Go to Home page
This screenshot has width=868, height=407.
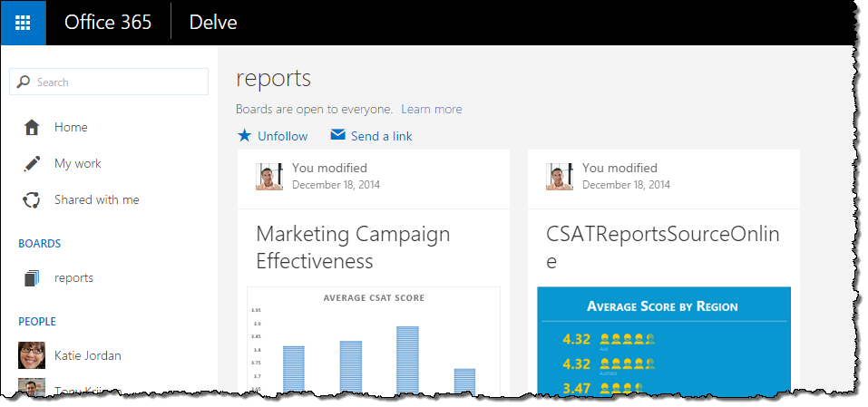click(71, 127)
